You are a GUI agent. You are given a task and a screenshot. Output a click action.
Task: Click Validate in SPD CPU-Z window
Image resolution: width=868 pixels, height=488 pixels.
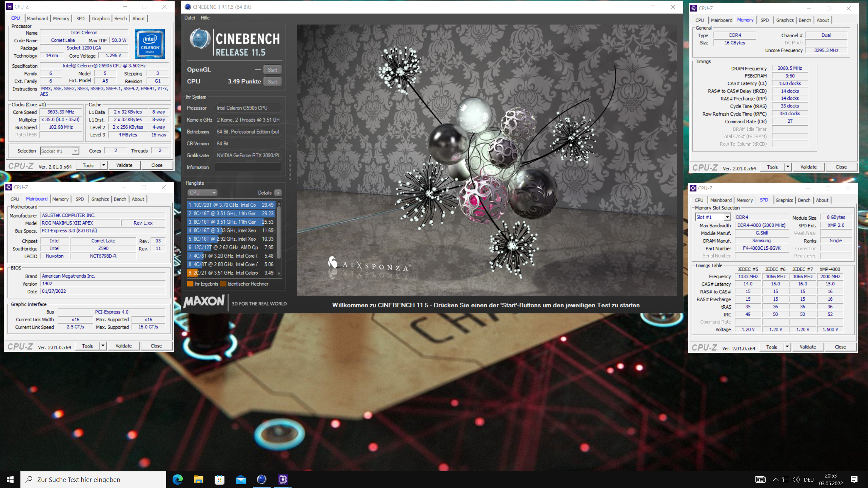(808, 347)
